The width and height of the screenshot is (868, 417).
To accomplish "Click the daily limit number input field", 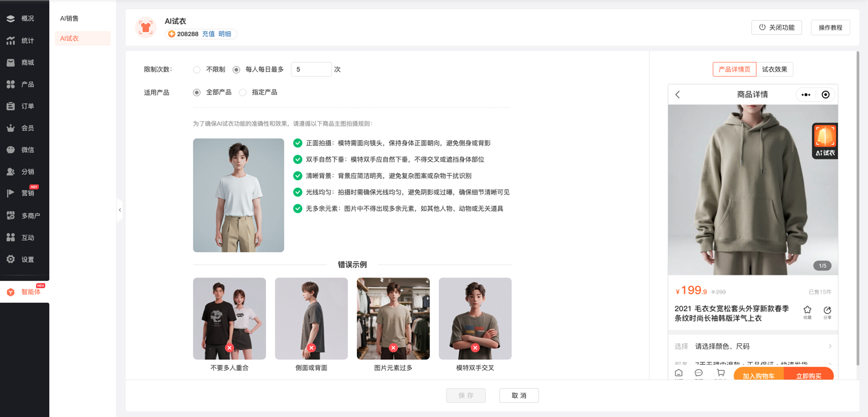I will click(310, 69).
